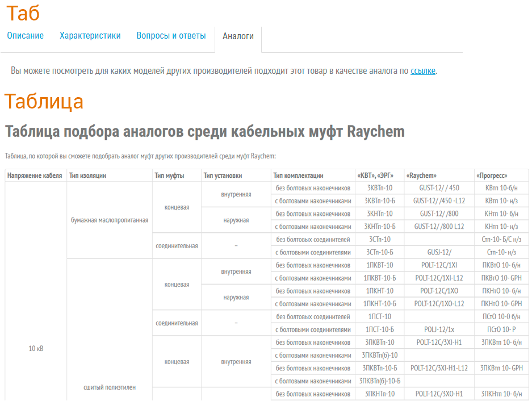Image resolution: width=532 pixels, height=401 pixels.
Task: Click cell 'КВтп 10-б/н'
Action: [501, 188]
